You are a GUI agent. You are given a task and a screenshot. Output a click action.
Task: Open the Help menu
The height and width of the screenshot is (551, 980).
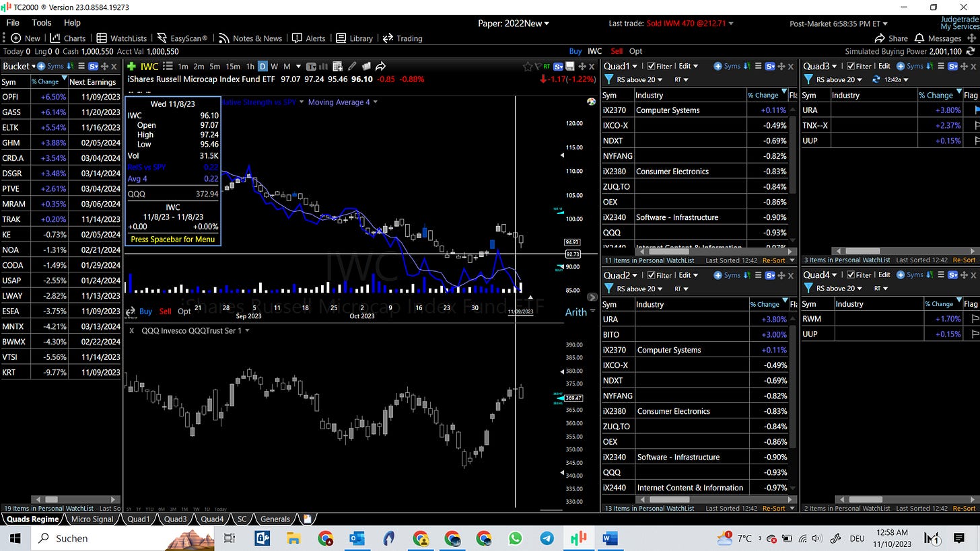(72, 23)
